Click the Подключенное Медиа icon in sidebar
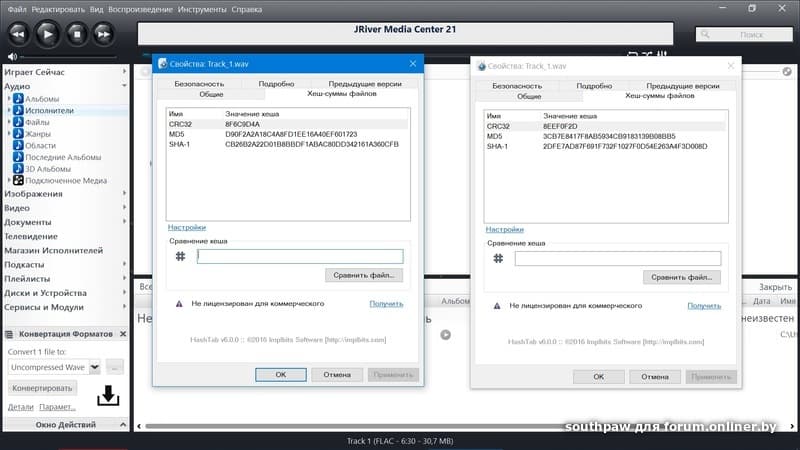 18,180
